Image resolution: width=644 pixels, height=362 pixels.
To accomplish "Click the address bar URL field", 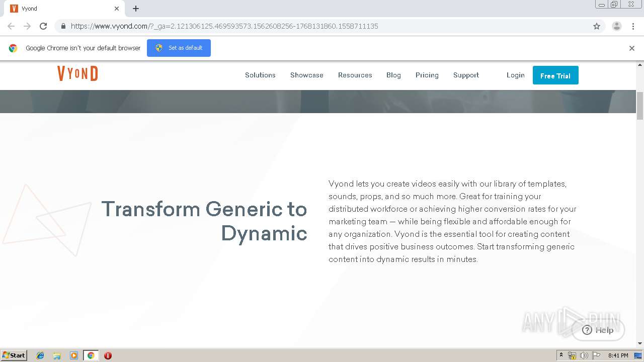I will [322, 26].
